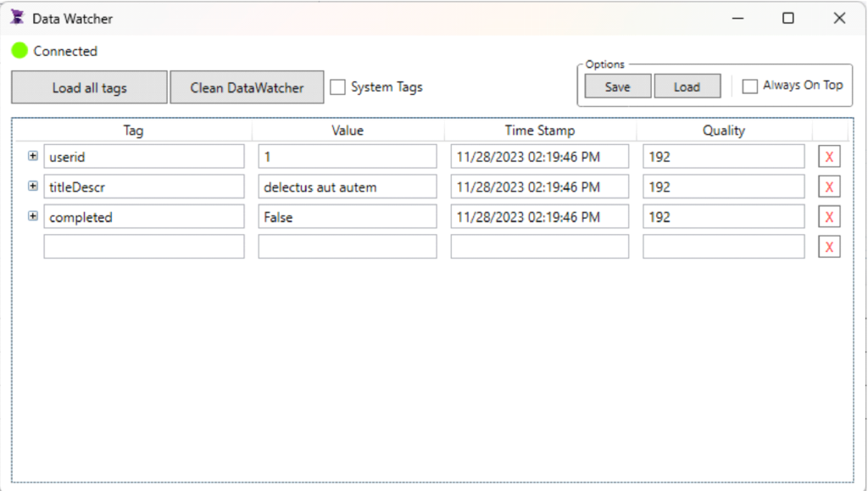The width and height of the screenshot is (868, 491).
Task: Click the green Connected status indicator
Action: pyautogui.click(x=19, y=51)
